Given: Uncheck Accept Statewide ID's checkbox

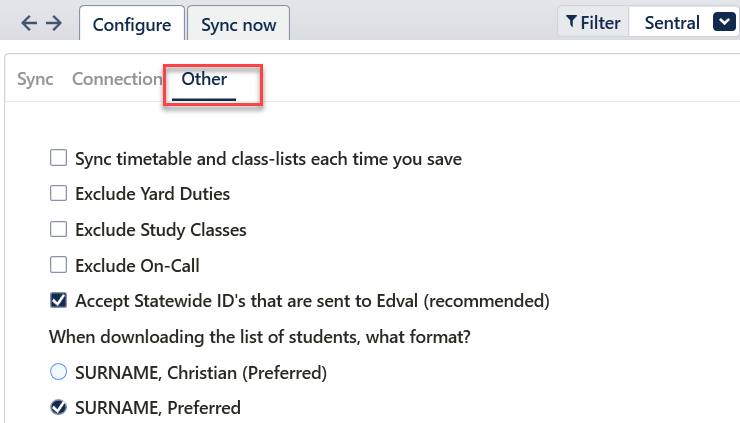Looking at the screenshot, I should 58,300.
